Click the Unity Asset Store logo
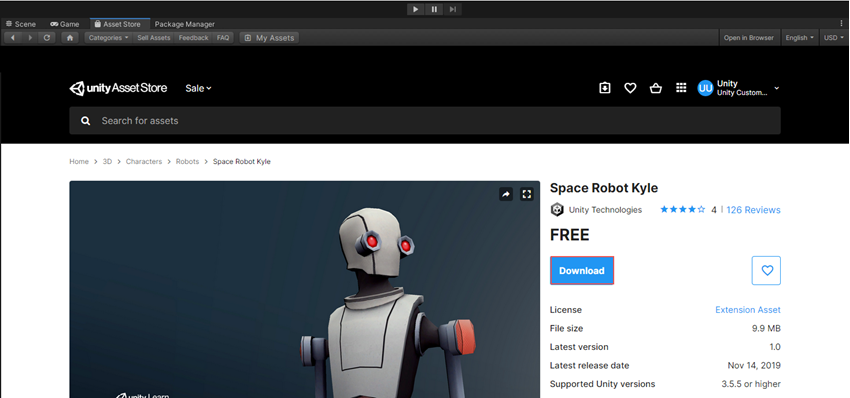Image resolution: width=850 pixels, height=398 pixels. coord(118,88)
